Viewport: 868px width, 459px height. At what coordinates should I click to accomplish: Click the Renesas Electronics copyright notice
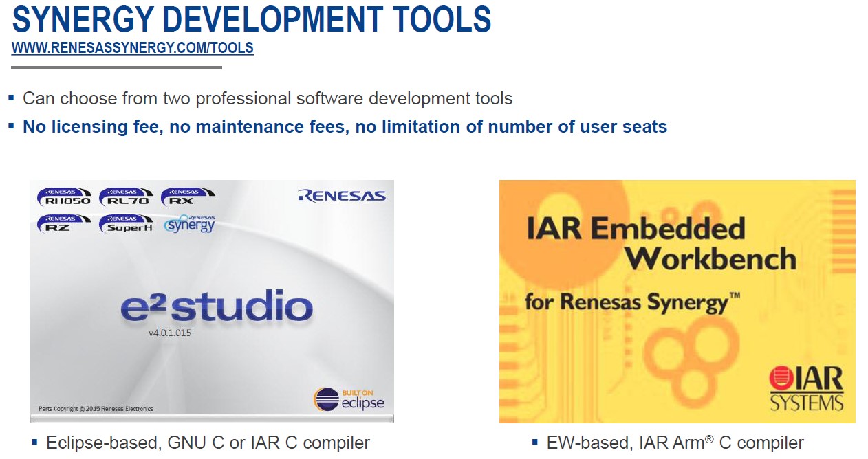(96, 408)
